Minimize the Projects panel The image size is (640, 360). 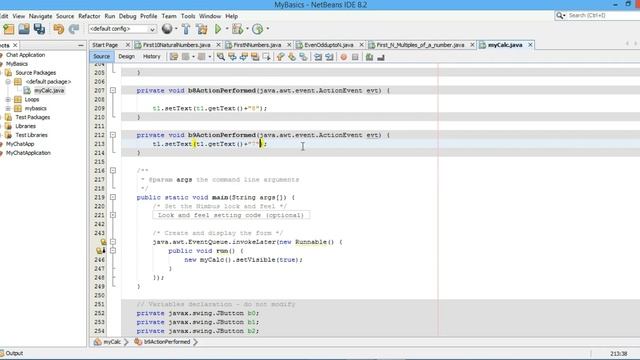[81, 45]
